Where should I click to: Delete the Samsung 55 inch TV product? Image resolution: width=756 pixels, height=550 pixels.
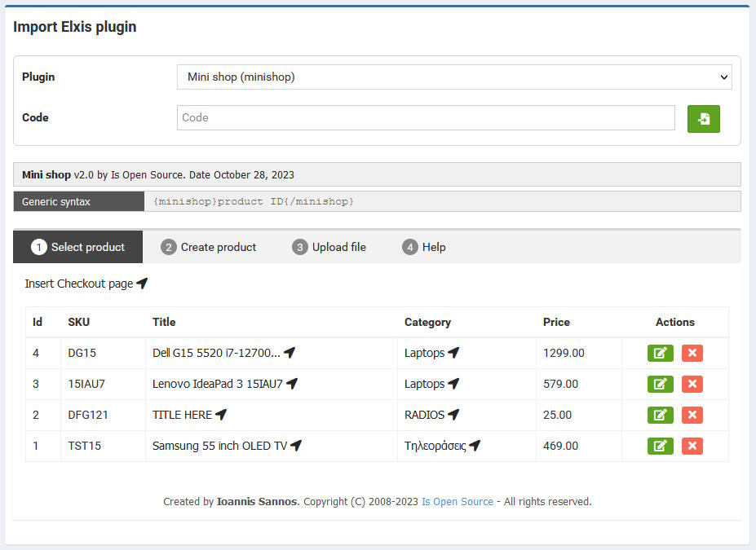(692, 446)
